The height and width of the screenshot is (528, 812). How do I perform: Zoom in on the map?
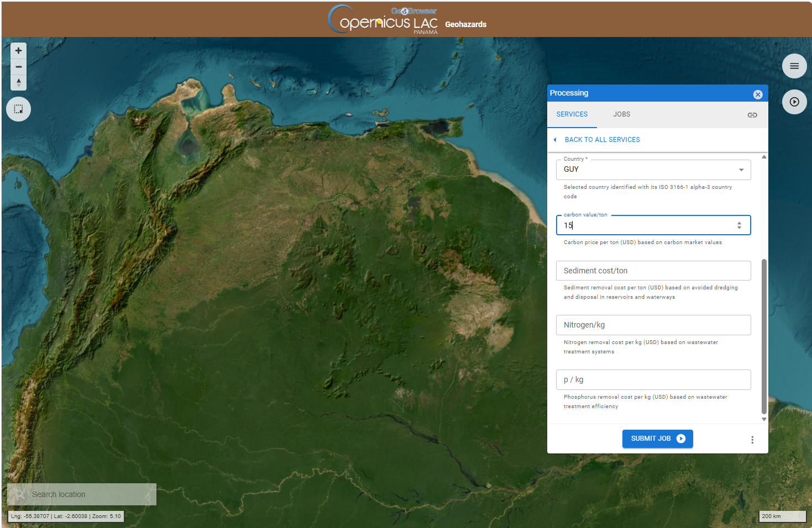click(18, 51)
